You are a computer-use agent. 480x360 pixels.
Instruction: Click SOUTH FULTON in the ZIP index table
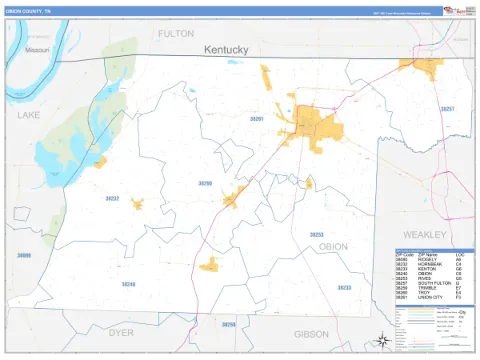[434, 283]
